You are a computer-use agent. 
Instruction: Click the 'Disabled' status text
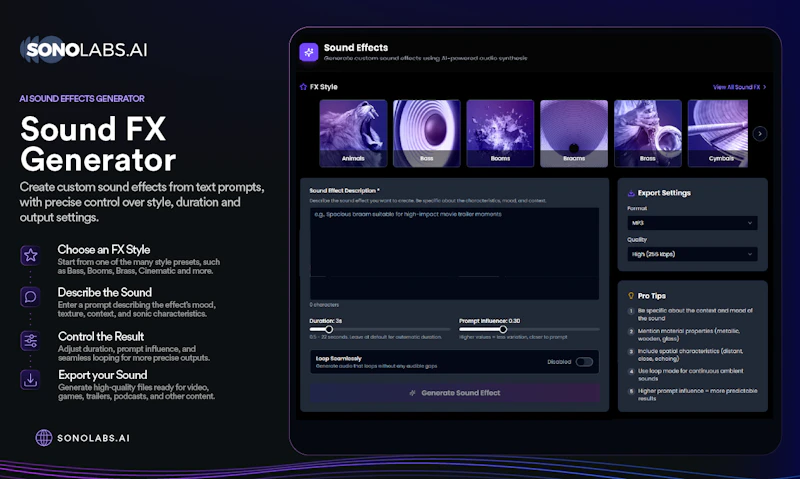click(559, 362)
